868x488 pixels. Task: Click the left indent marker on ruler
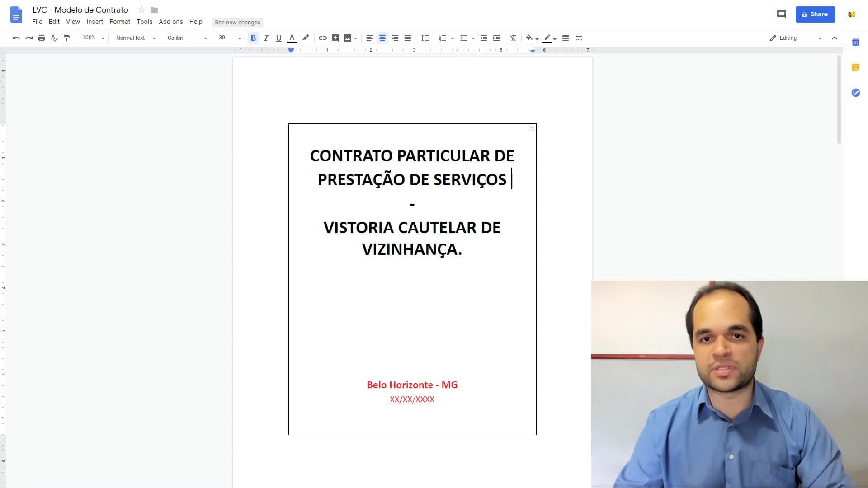coord(291,50)
